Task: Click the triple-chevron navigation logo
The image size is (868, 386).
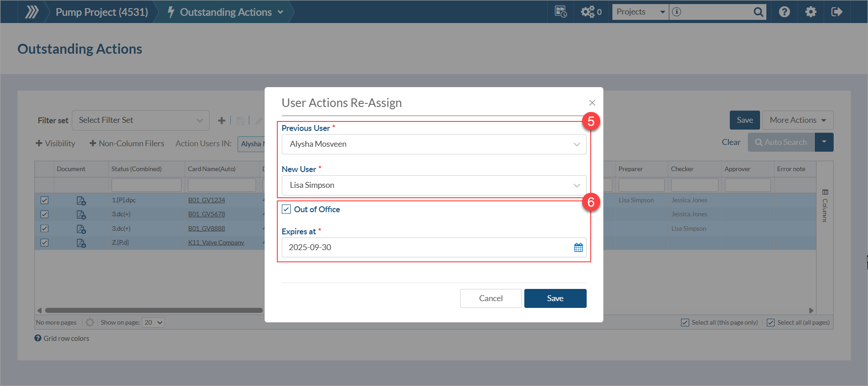Action: pyautogui.click(x=32, y=12)
